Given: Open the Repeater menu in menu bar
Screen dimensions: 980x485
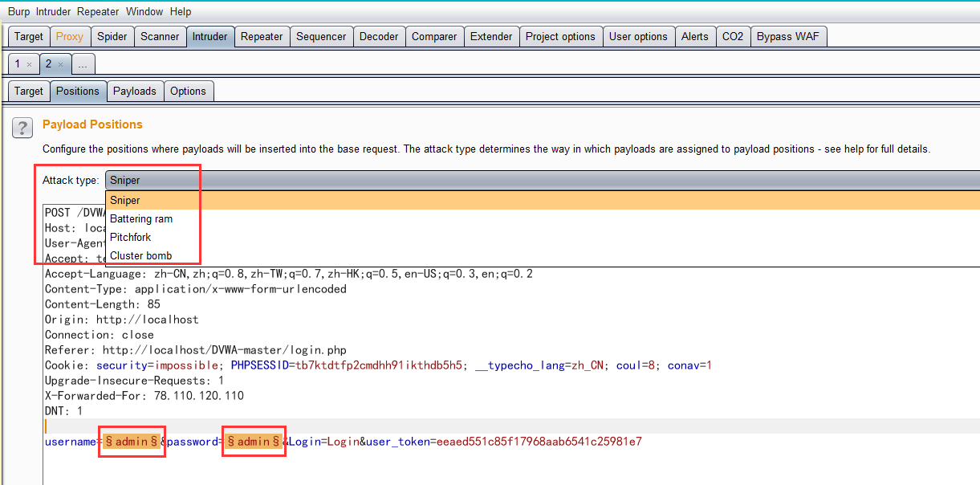Looking at the screenshot, I should point(98,12).
